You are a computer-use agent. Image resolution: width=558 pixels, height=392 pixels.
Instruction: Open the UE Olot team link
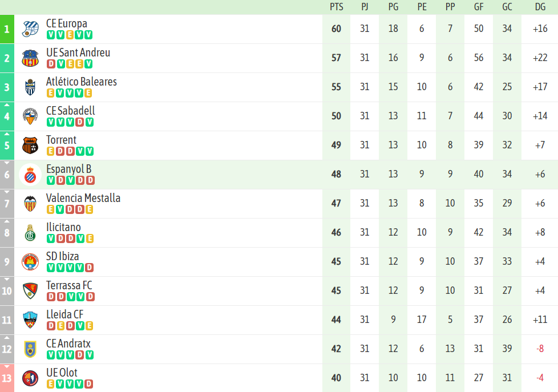pos(62,373)
